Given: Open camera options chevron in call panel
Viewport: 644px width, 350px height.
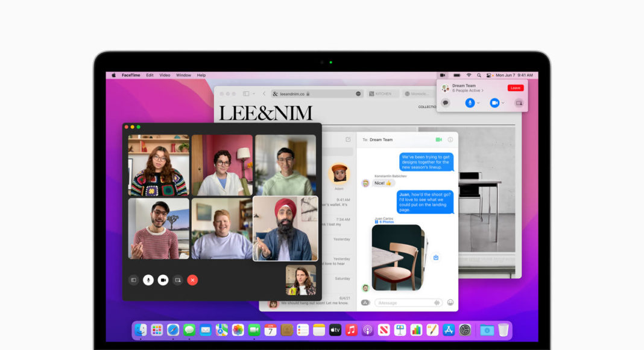Looking at the screenshot, I should coord(503,103).
